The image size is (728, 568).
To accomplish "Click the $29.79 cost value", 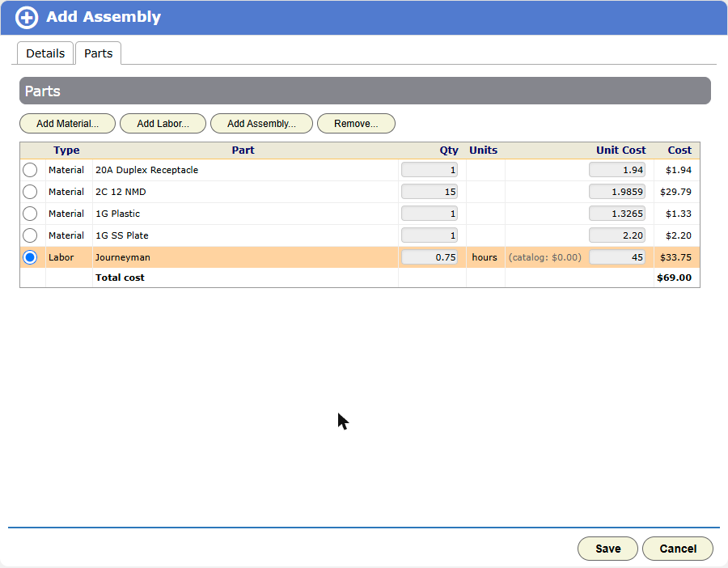I will pos(675,192).
